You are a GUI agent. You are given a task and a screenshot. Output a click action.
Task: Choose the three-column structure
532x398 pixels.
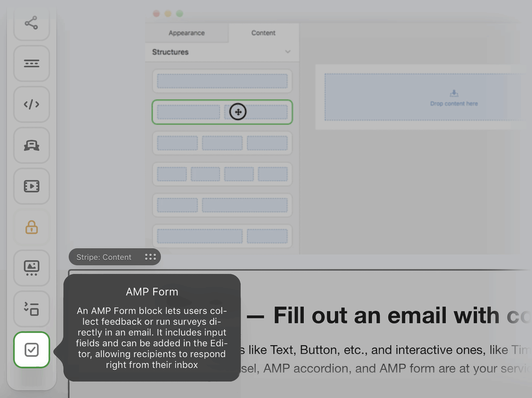(222, 143)
